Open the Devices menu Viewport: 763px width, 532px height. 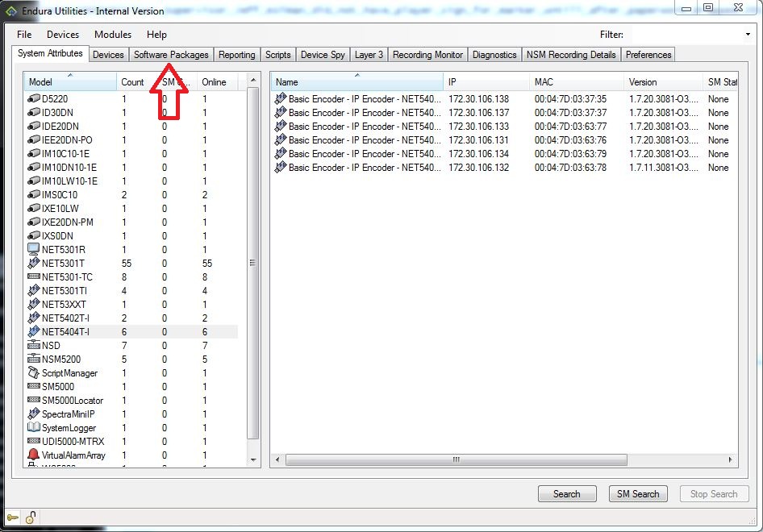(62, 35)
